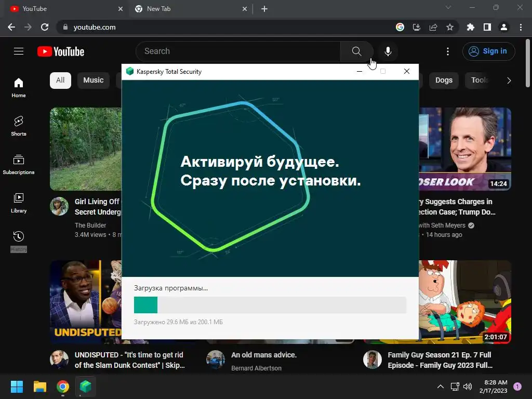Open the forest video thumbnail
This screenshot has height=399, width=532.
coord(86,149)
